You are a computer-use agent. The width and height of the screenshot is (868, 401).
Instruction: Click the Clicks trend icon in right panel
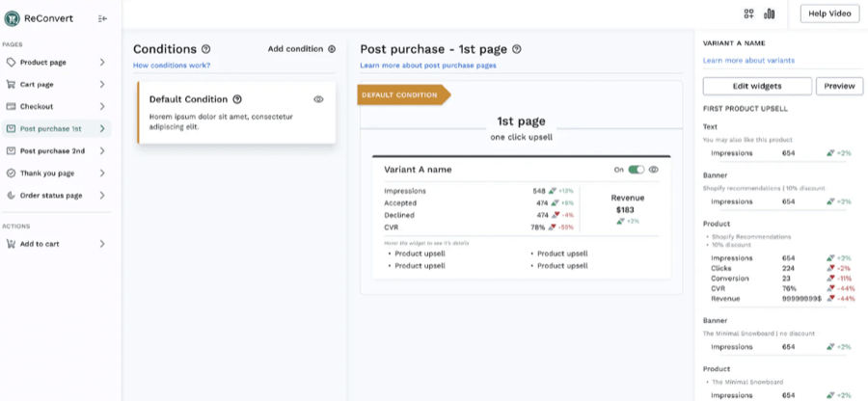tap(830, 268)
